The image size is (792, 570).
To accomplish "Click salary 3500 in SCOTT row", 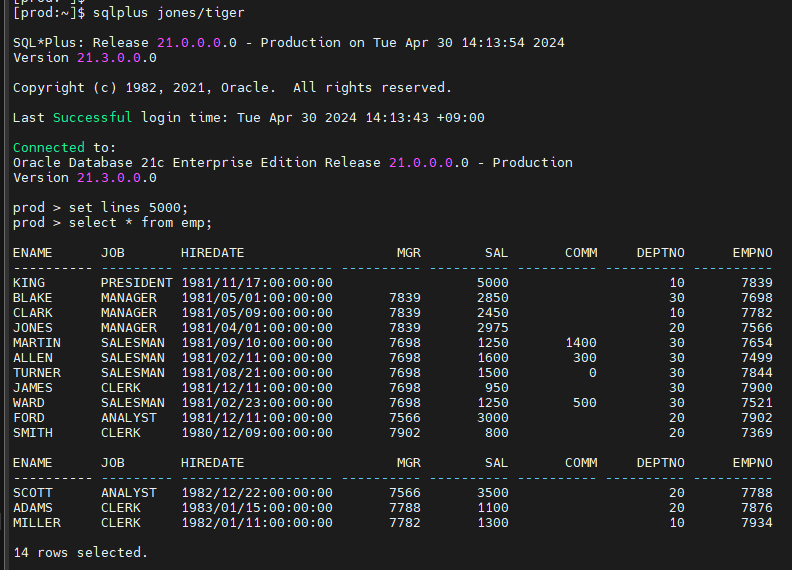I will (492, 493).
